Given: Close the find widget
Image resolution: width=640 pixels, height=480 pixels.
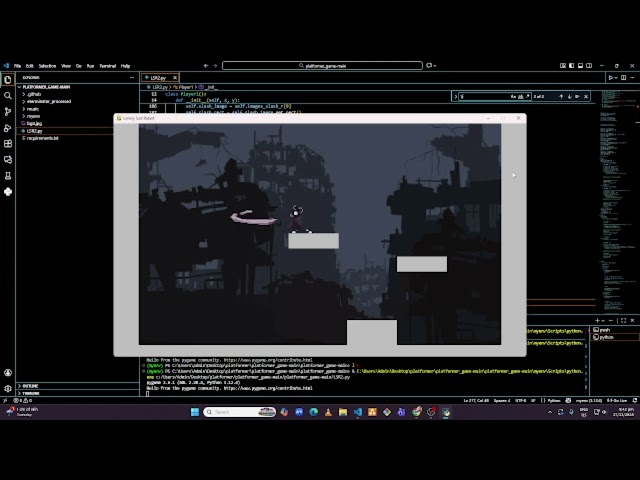Looking at the screenshot, I should pyautogui.click(x=586, y=97).
